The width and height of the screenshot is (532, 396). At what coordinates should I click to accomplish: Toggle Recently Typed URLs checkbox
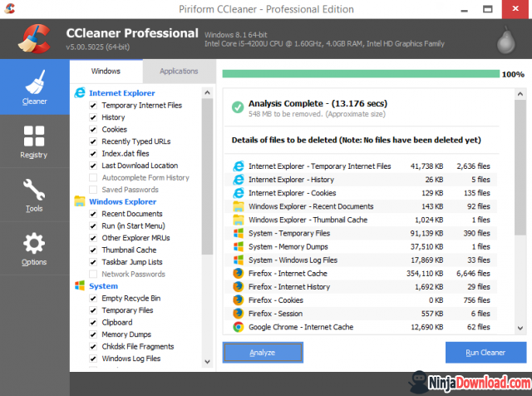[x=93, y=141]
